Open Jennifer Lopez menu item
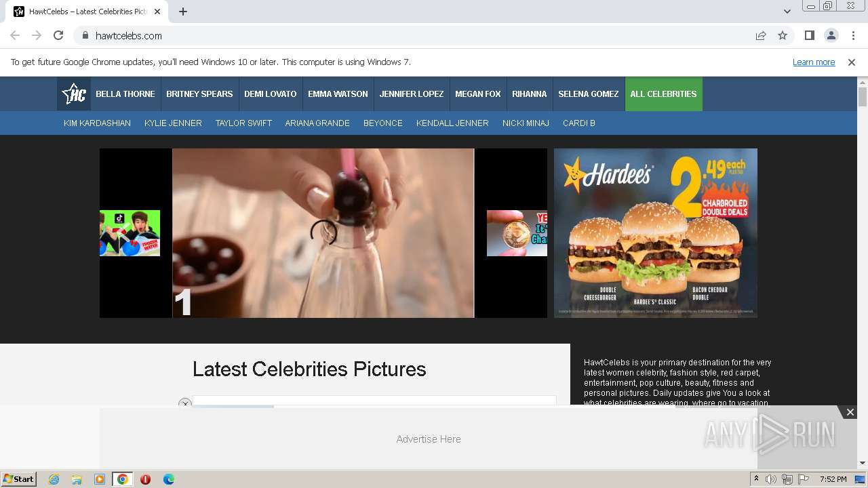This screenshot has width=868, height=488. 412,94
